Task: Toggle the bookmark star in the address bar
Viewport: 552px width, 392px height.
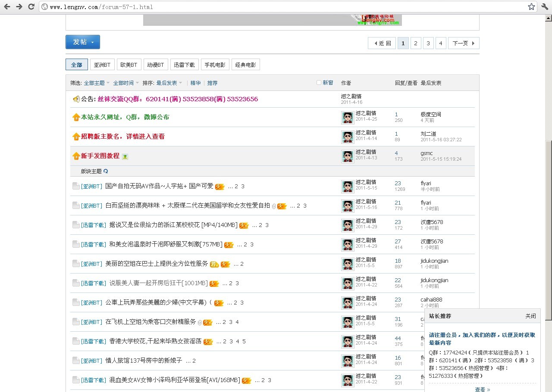Action: click(531, 6)
